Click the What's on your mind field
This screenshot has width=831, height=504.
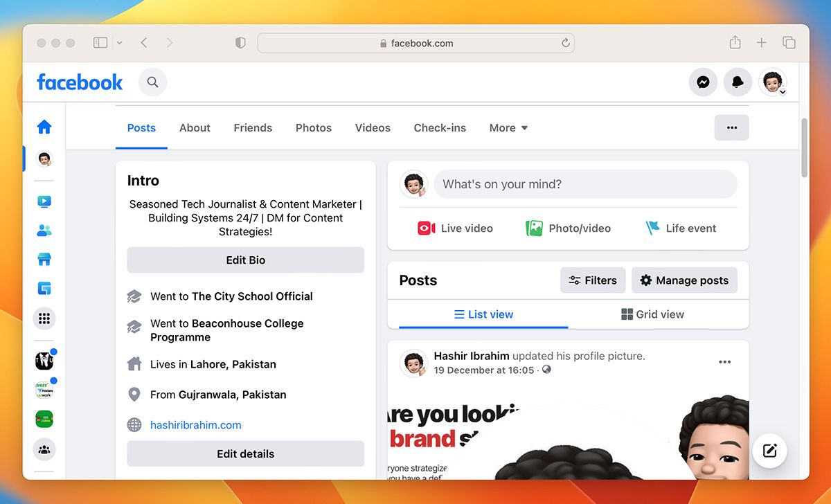click(x=586, y=184)
